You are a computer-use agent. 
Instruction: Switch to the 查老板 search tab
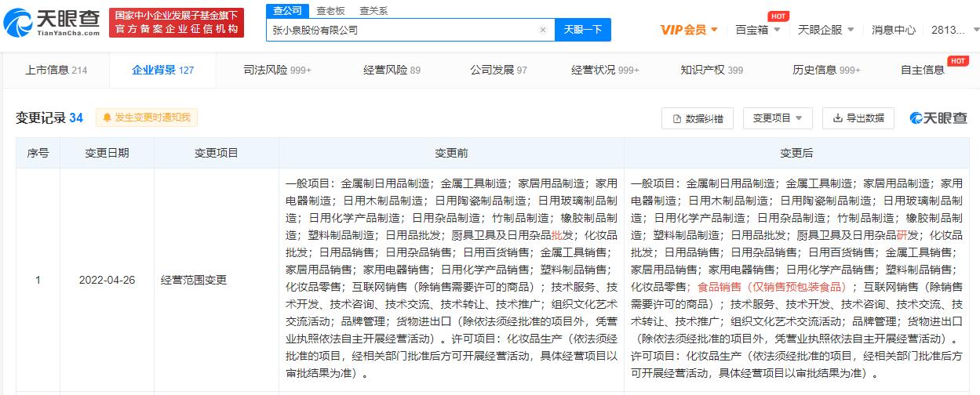click(x=329, y=11)
